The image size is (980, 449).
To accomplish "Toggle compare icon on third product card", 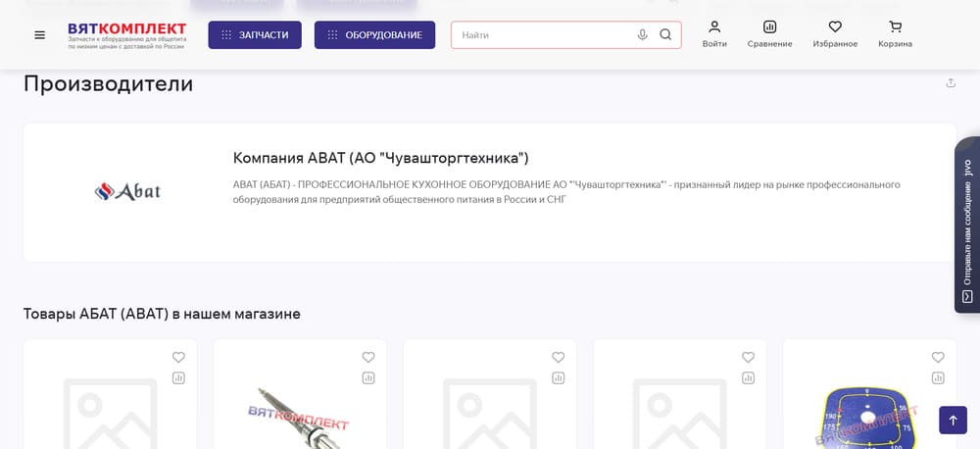I will 559,377.
